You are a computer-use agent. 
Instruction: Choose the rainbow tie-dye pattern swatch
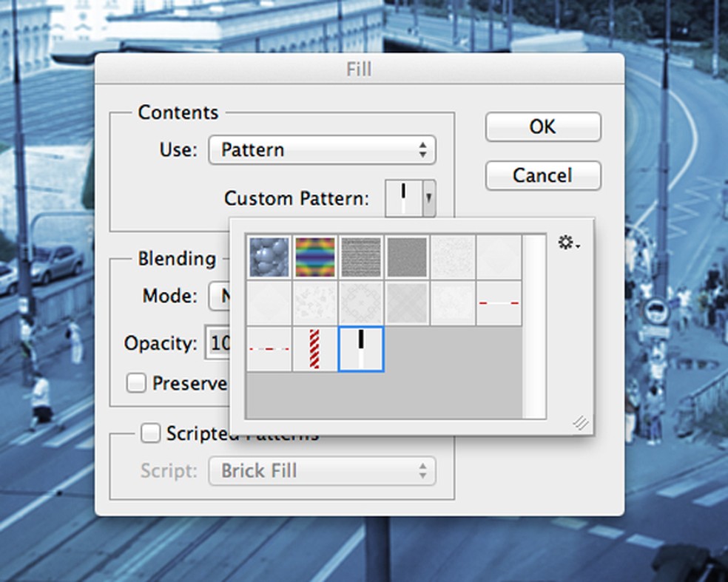tap(315, 257)
